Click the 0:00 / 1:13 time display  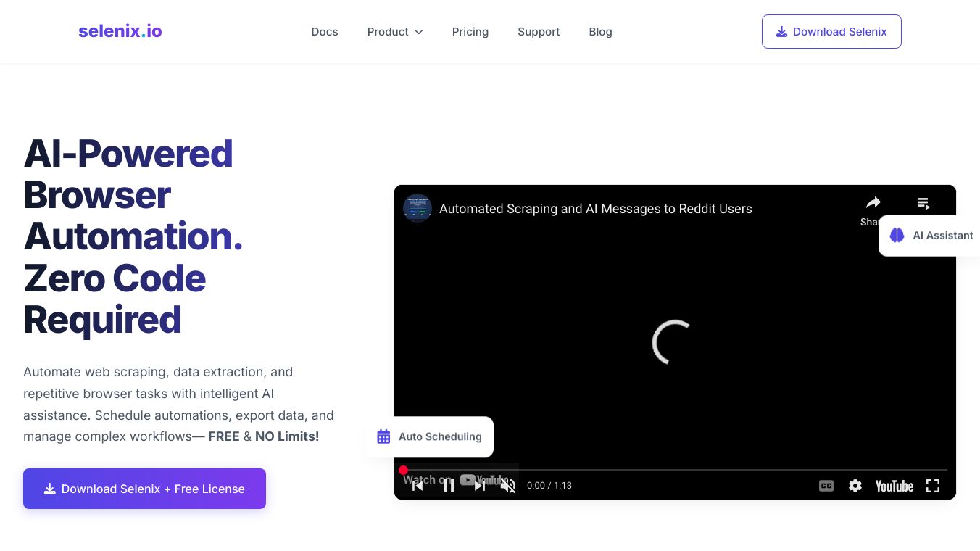pyautogui.click(x=549, y=486)
